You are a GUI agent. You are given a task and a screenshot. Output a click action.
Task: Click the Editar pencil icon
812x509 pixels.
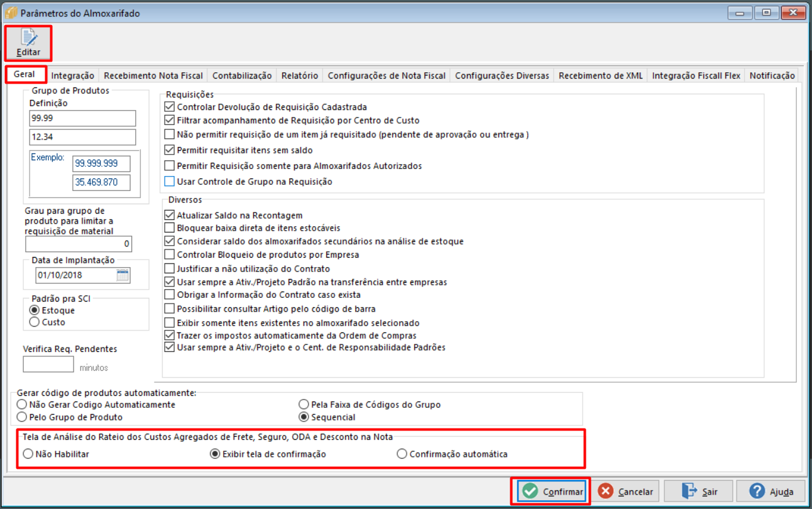(x=28, y=37)
